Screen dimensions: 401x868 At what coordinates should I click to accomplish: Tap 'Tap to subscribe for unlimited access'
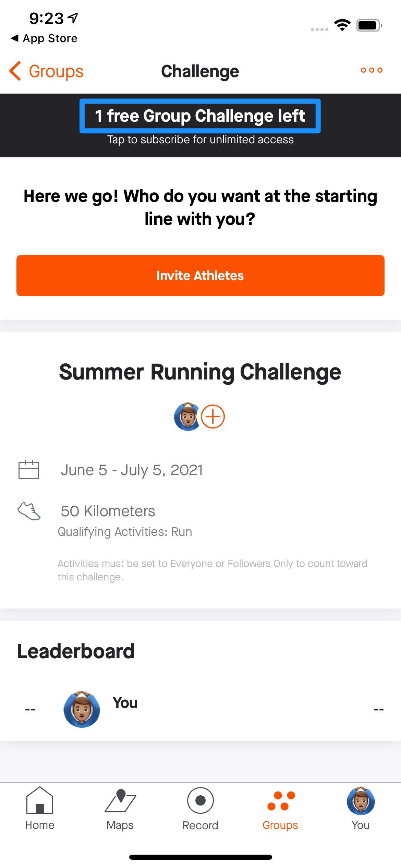(200, 140)
